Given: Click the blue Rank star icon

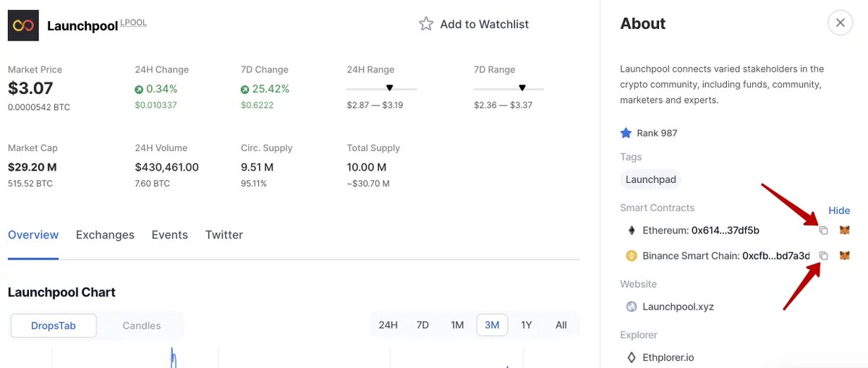Looking at the screenshot, I should pyautogui.click(x=626, y=133).
